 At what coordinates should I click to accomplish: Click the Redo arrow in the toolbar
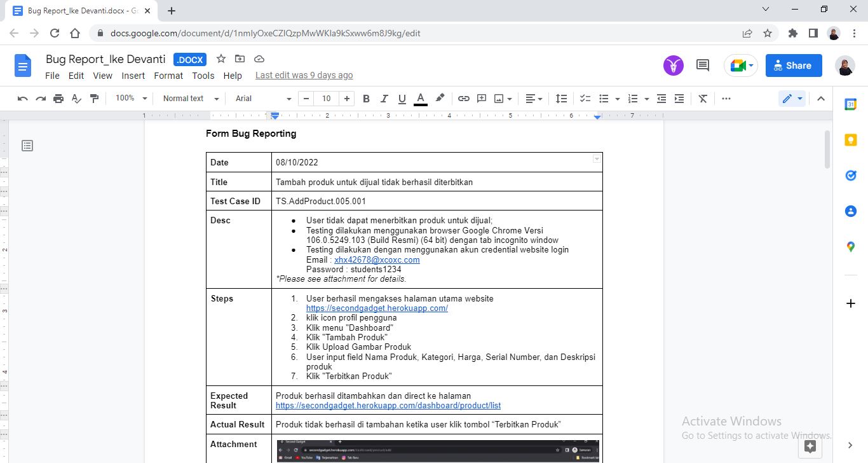tap(41, 99)
